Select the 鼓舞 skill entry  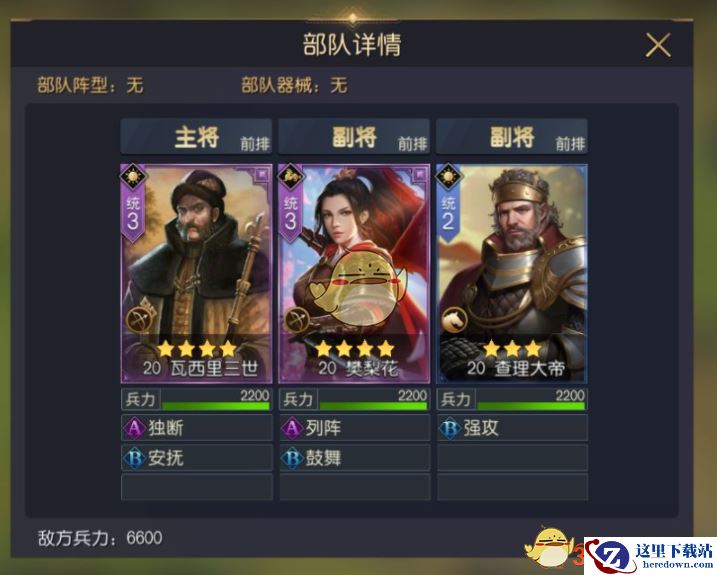pyautogui.click(x=354, y=457)
